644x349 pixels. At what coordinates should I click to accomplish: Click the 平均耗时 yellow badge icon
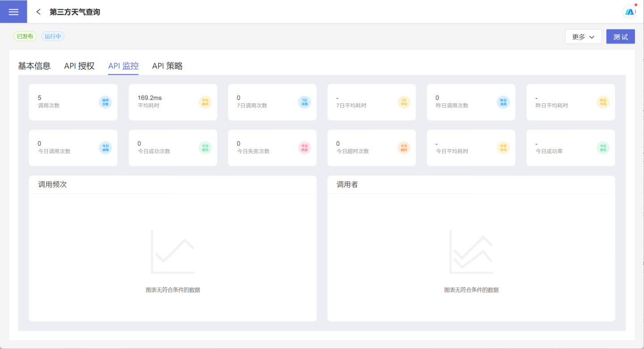205,102
